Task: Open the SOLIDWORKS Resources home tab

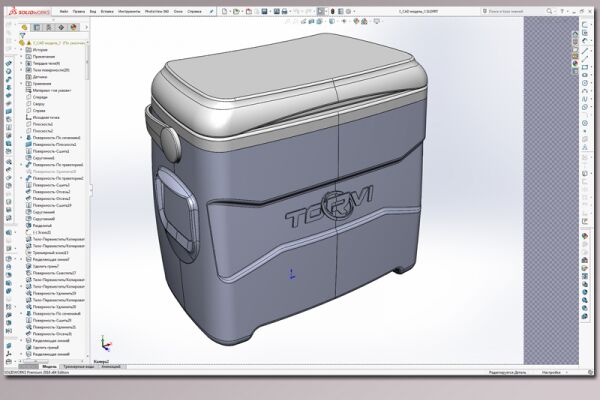Action: click(x=575, y=34)
